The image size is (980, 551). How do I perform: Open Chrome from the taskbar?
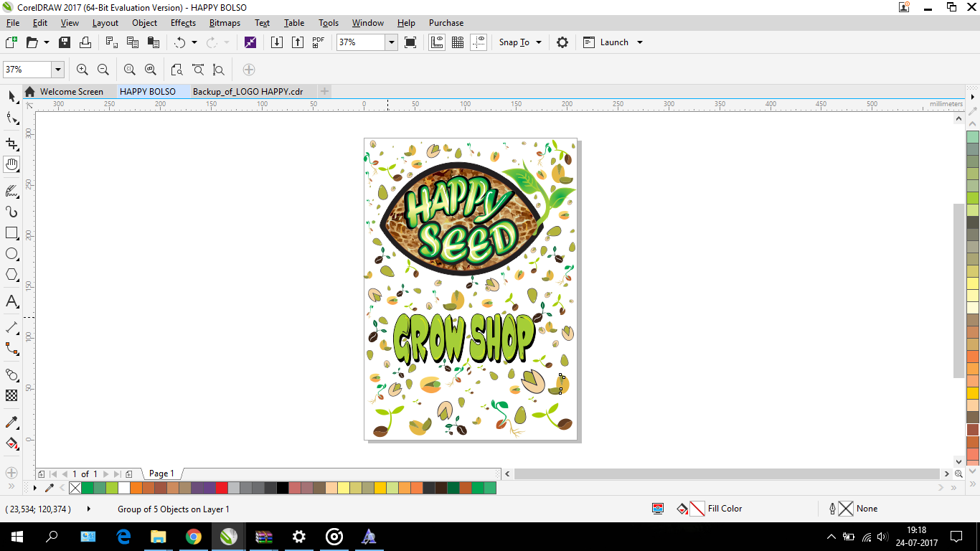coord(193,536)
